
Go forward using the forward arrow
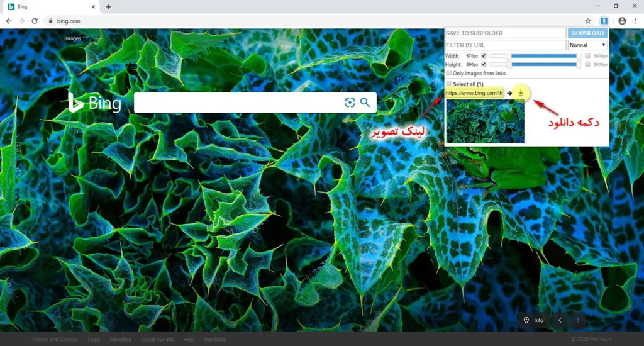(x=22, y=21)
